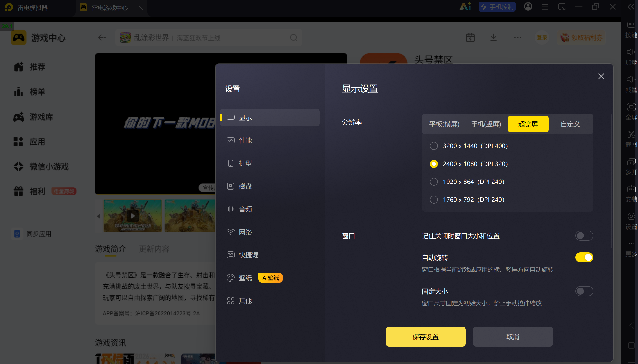Image resolution: width=638 pixels, height=364 pixels.
Task: Switch to the 更新内容 tab
Action: [154, 249]
